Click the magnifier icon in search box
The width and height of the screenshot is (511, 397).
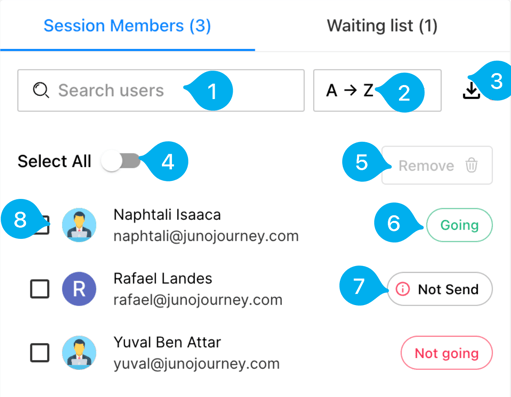tap(41, 90)
